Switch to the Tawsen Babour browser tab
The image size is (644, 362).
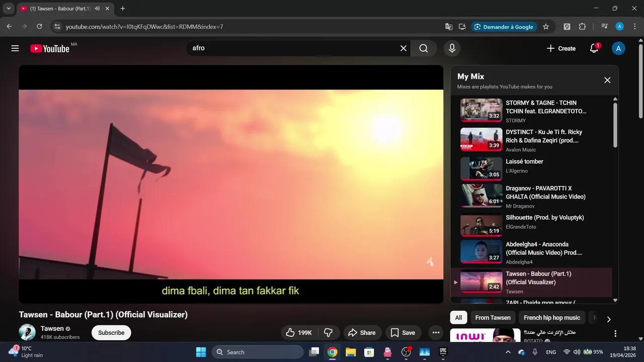59,9
